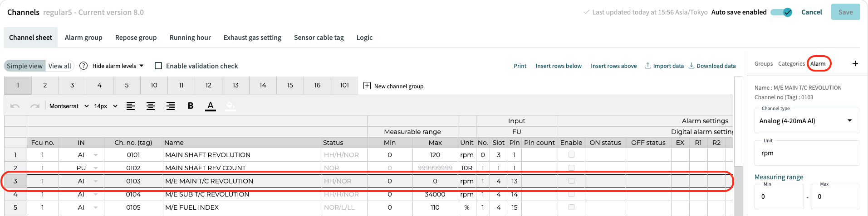Image resolution: width=868 pixels, height=216 pixels.
Task: Switch to Repose group tab
Action: click(136, 37)
